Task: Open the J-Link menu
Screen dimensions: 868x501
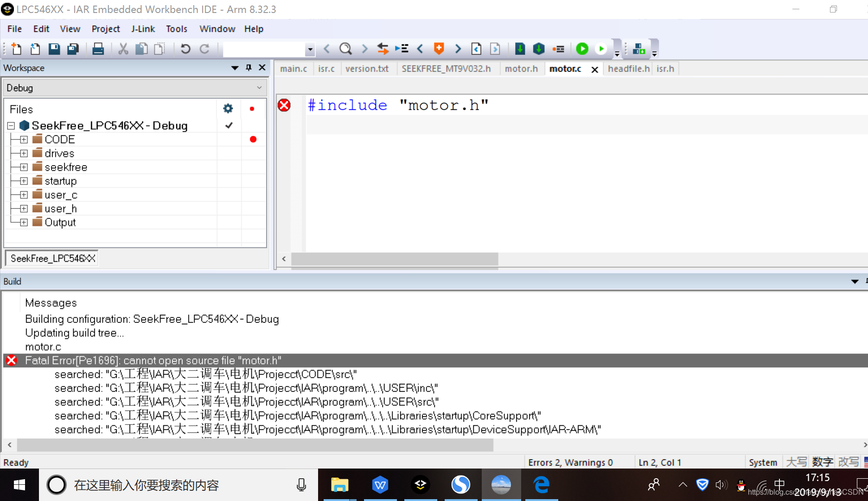Action: 143,29
